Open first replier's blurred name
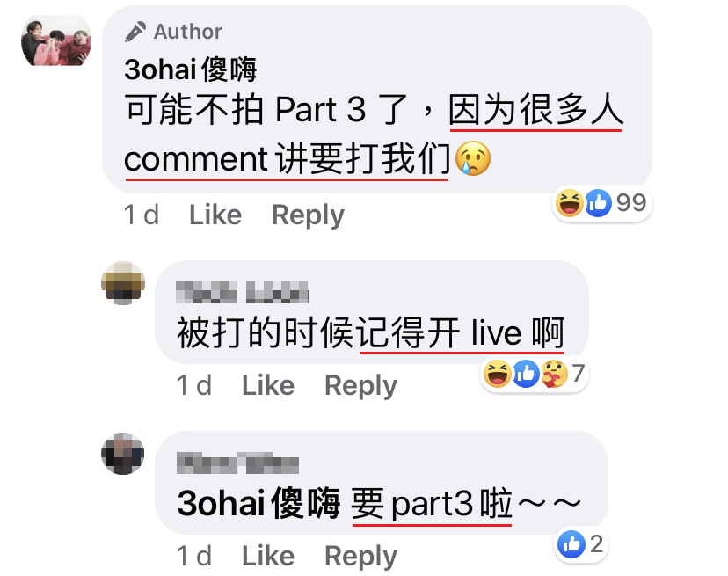Viewport: 728px width, 576px height. tap(243, 293)
